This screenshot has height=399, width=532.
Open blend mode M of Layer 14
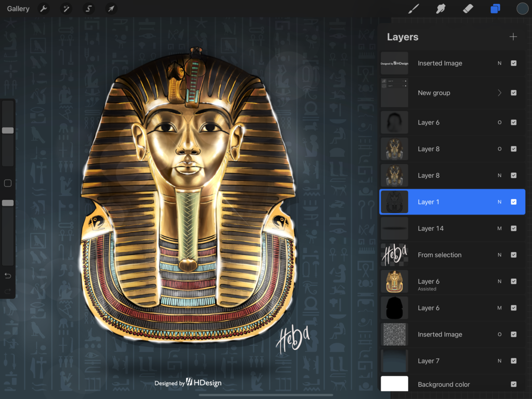(499, 228)
